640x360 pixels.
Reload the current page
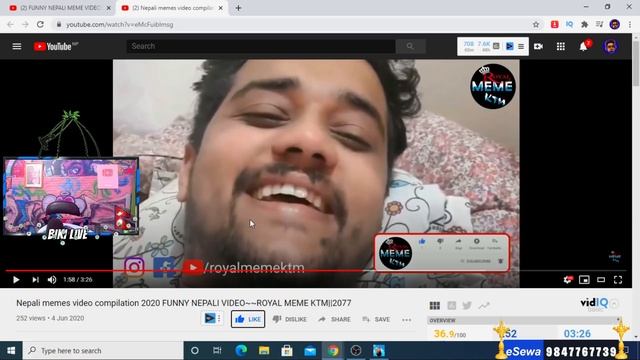[40, 24]
